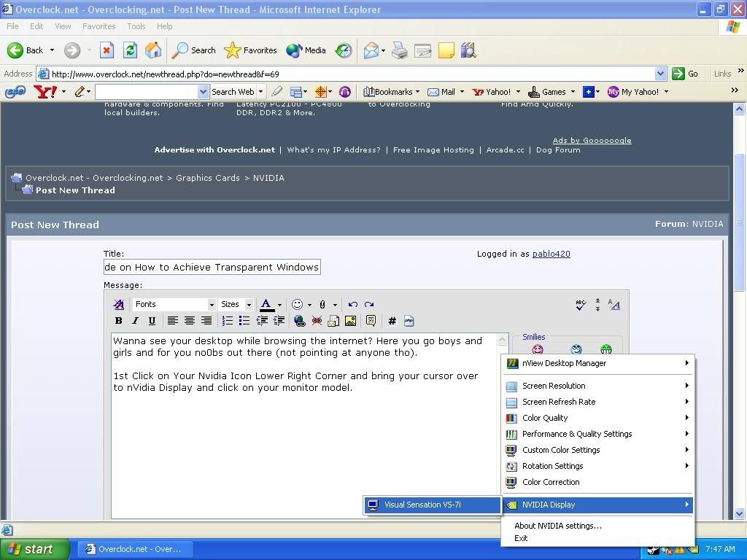
Task: Open the File menu
Action: (x=12, y=26)
